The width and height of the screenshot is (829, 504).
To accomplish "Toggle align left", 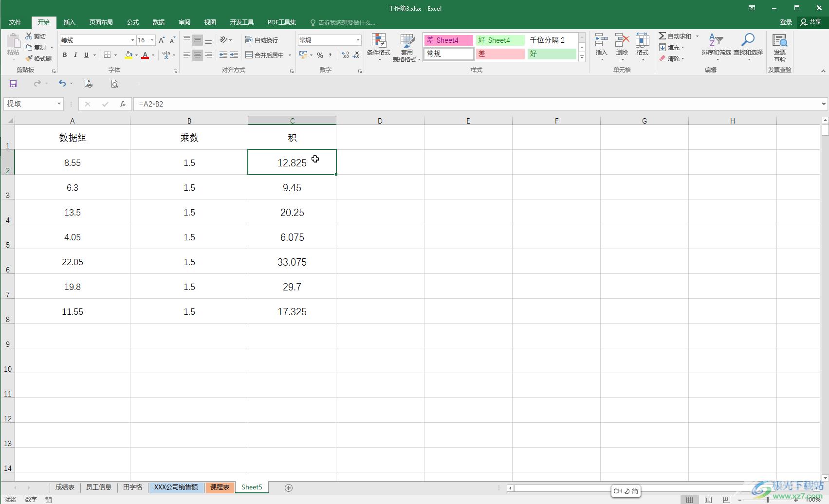I will click(x=187, y=55).
